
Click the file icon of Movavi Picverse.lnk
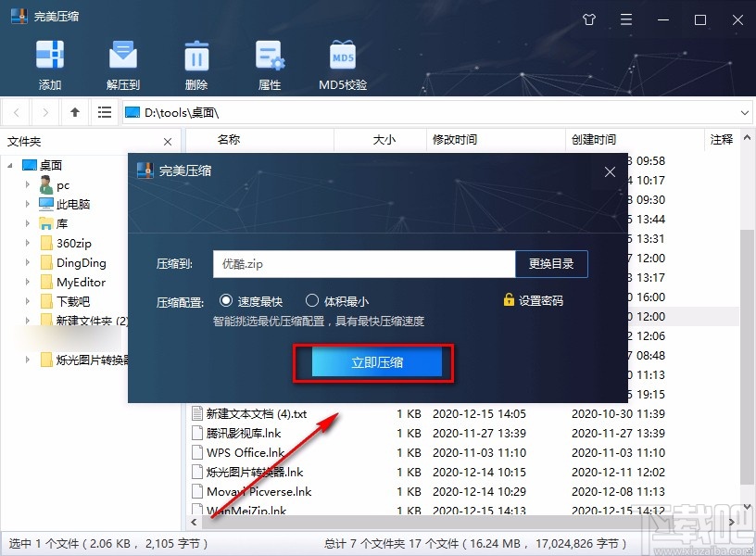click(x=196, y=491)
